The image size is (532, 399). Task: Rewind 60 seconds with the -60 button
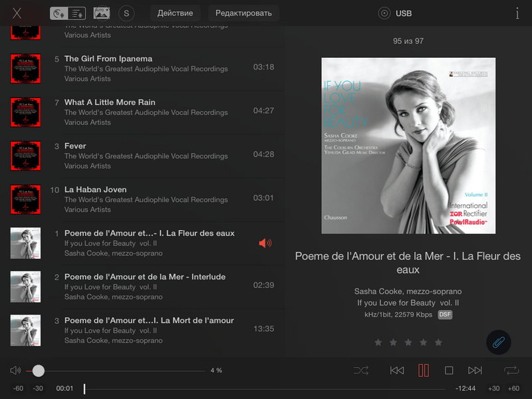(18, 388)
